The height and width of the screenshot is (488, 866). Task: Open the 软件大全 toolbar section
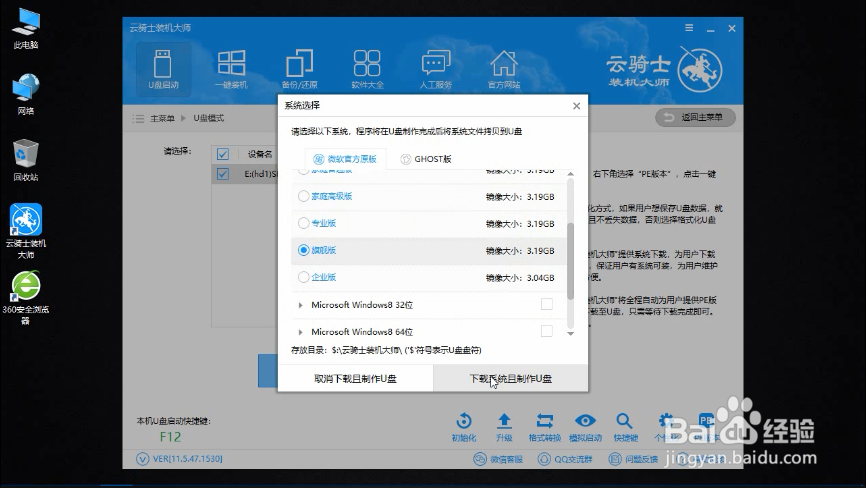[367, 69]
